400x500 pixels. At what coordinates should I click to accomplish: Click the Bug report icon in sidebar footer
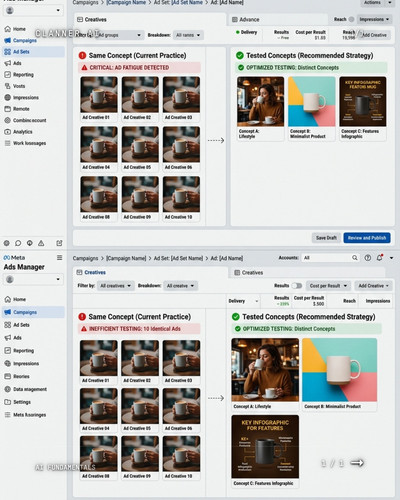coord(30,243)
